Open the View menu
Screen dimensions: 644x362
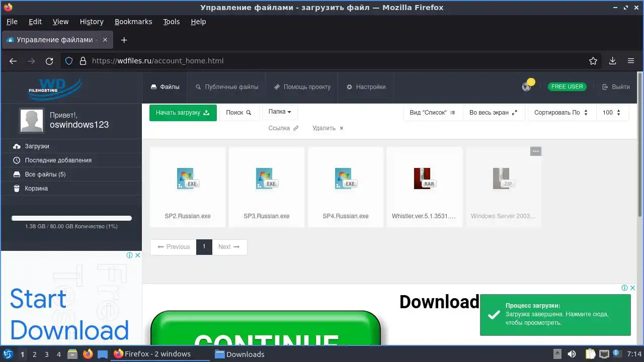60,22
